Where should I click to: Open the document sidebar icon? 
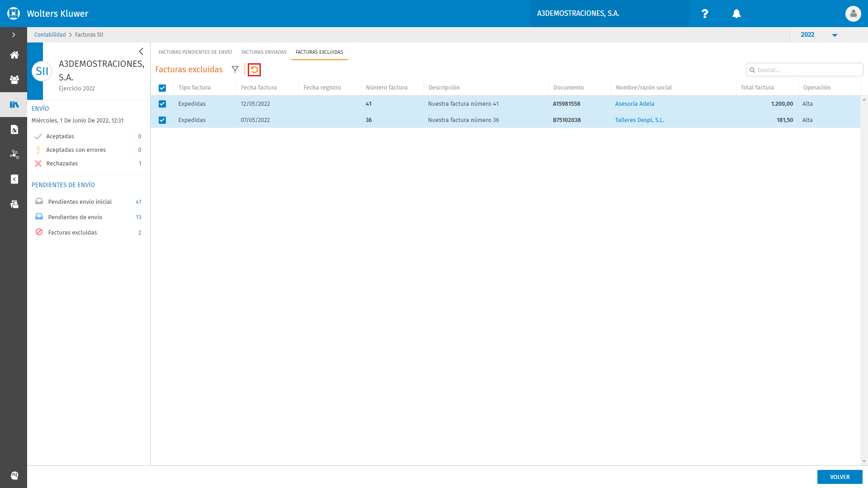pos(14,130)
